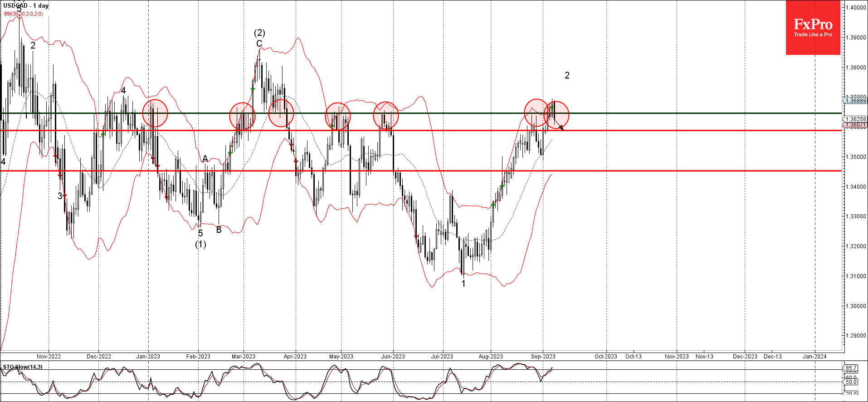Click the 1.36258 price label

855,119
